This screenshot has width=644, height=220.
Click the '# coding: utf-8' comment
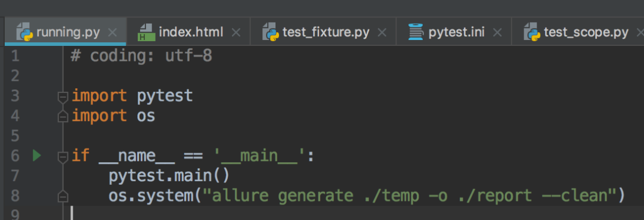pos(142,56)
